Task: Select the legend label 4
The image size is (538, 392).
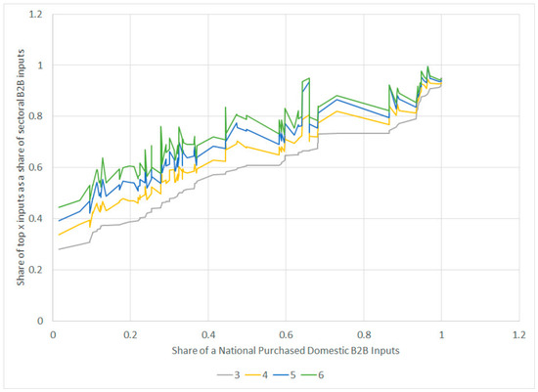Action: coord(265,374)
